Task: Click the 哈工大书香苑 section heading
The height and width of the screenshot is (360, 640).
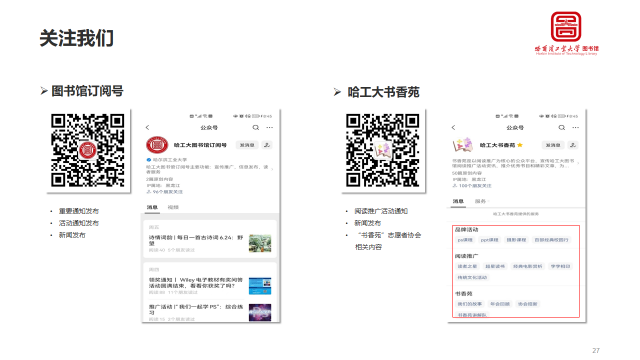Action: (383, 92)
